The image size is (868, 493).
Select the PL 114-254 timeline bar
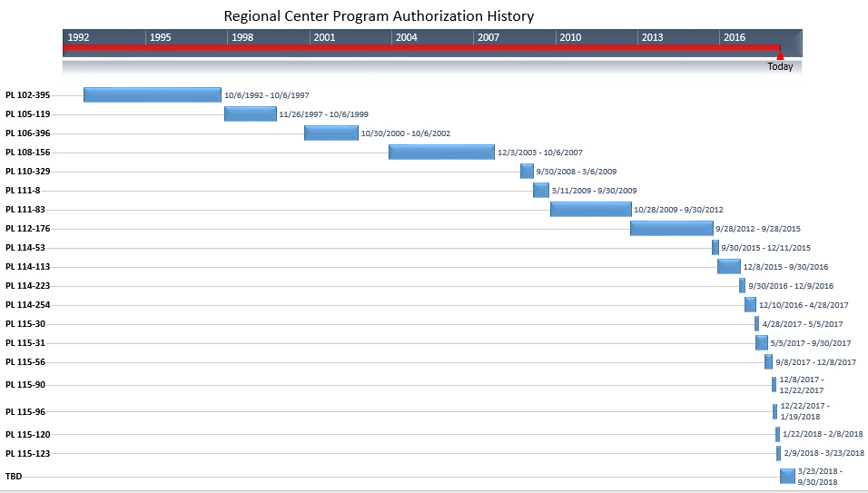click(750, 304)
